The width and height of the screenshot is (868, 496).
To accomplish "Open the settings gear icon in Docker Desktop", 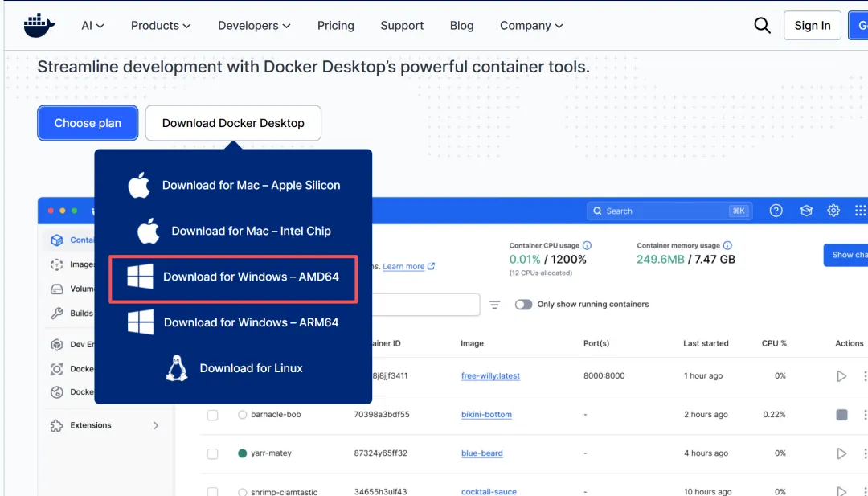I will tap(833, 211).
